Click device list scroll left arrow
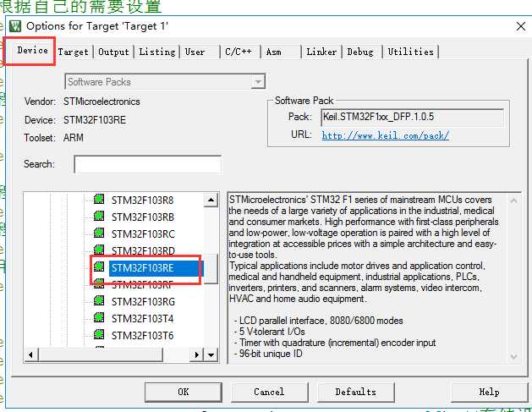This screenshot has height=412, width=532. click(x=31, y=355)
